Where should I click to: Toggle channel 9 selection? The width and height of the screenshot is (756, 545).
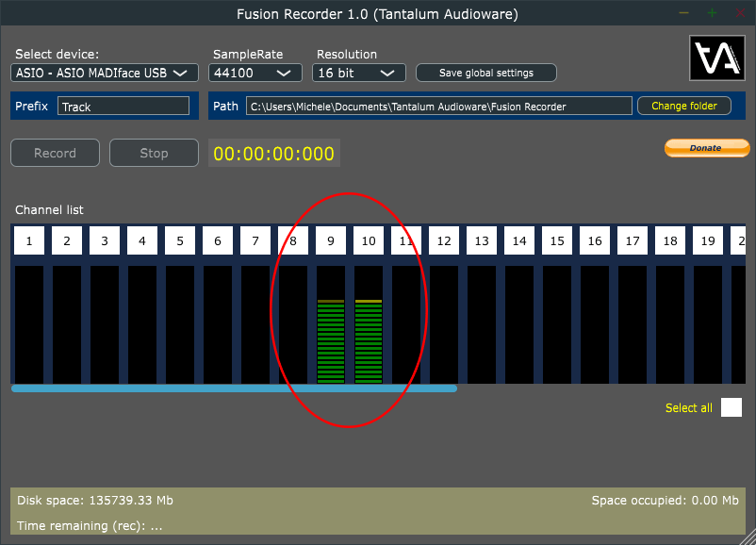tap(331, 240)
